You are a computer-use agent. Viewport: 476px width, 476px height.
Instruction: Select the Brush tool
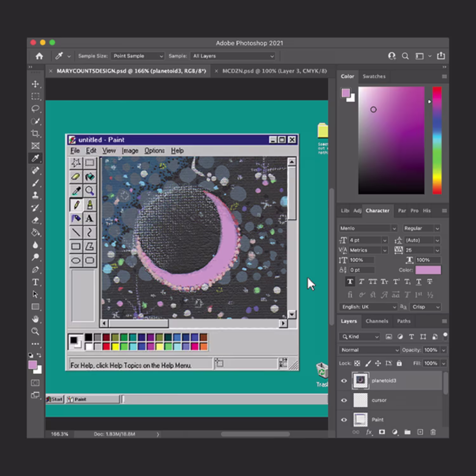pos(35,183)
